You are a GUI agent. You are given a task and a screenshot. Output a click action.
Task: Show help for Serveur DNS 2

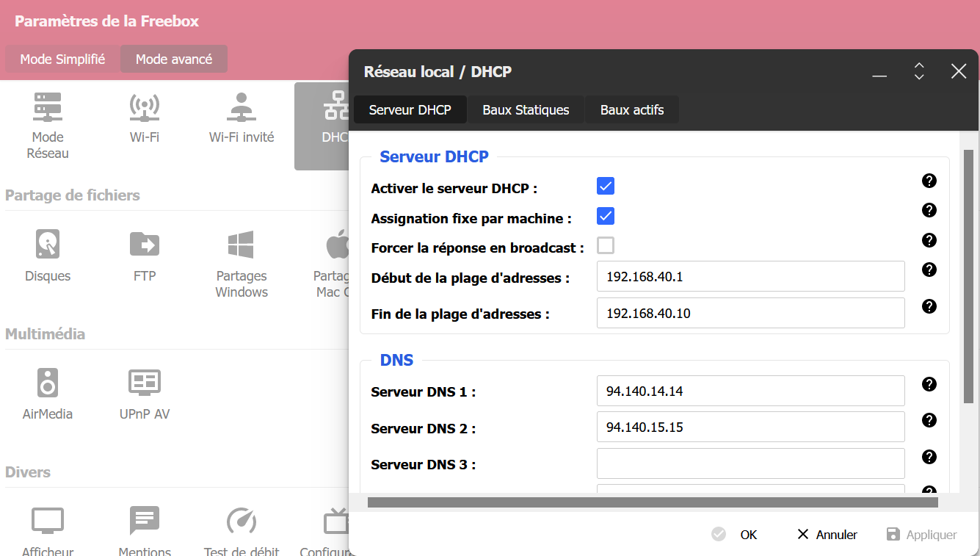[929, 420]
